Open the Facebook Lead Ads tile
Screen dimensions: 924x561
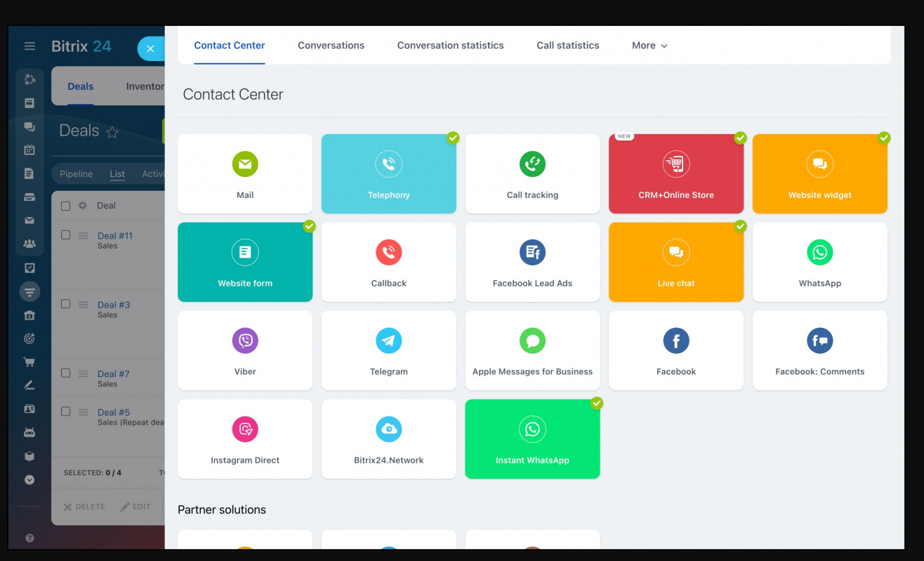pos(532,262)
